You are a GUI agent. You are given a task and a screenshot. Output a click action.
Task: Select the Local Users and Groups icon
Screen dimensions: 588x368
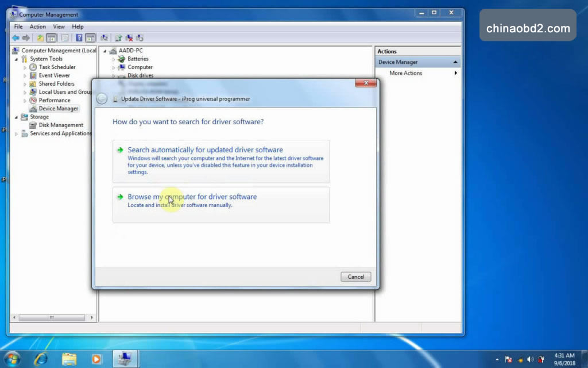point(33,91)
